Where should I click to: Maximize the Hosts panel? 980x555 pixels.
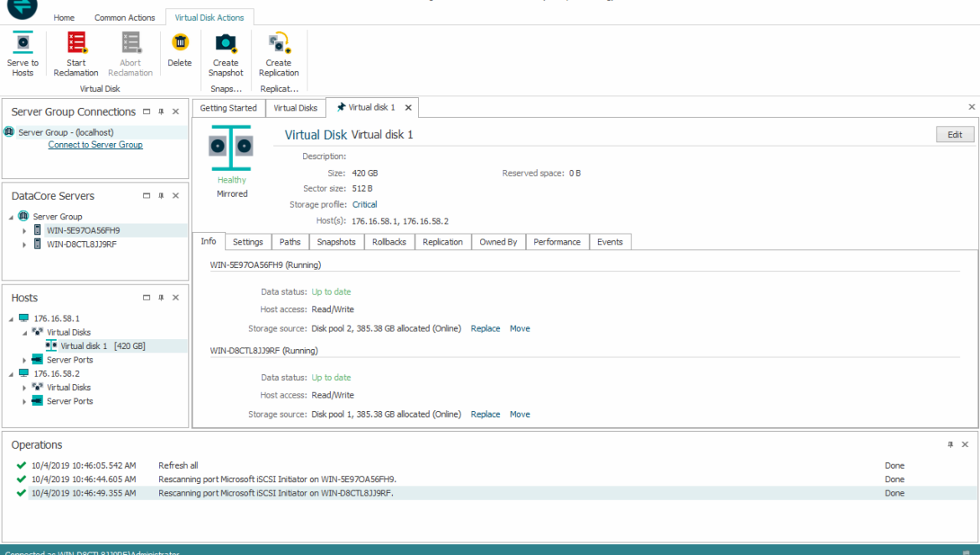click(147, 298)
